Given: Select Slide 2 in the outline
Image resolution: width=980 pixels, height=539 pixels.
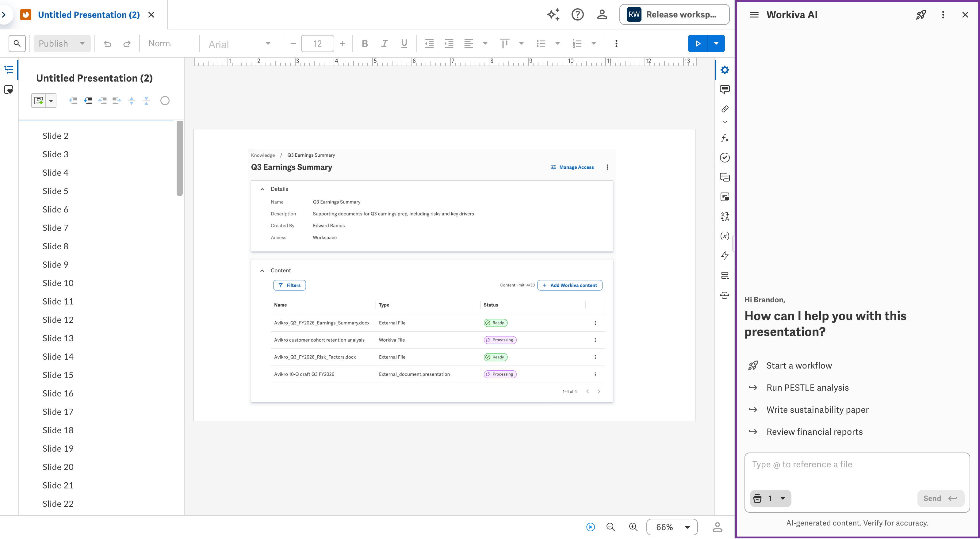Looking at the screenshot, I should click(56, 136).
